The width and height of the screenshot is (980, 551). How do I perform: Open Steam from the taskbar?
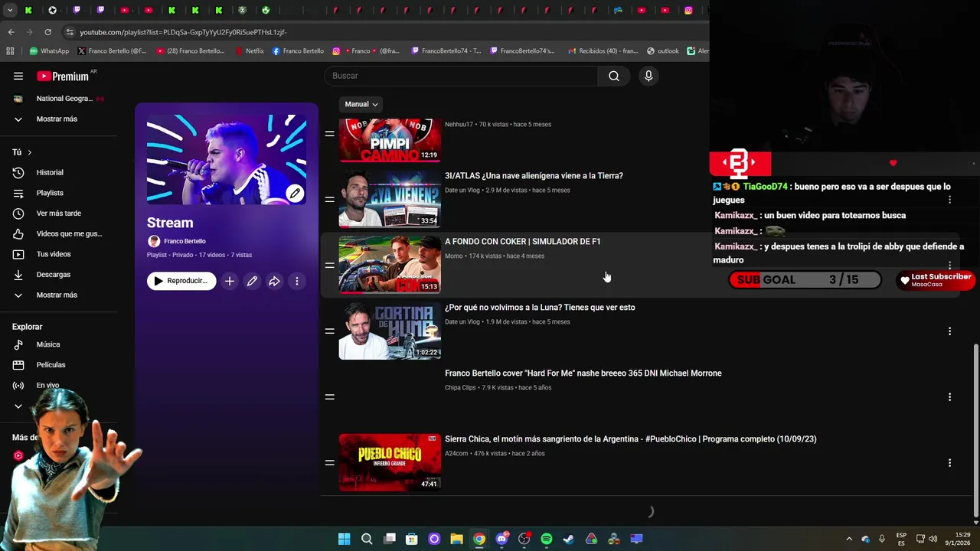click(569, 539)
